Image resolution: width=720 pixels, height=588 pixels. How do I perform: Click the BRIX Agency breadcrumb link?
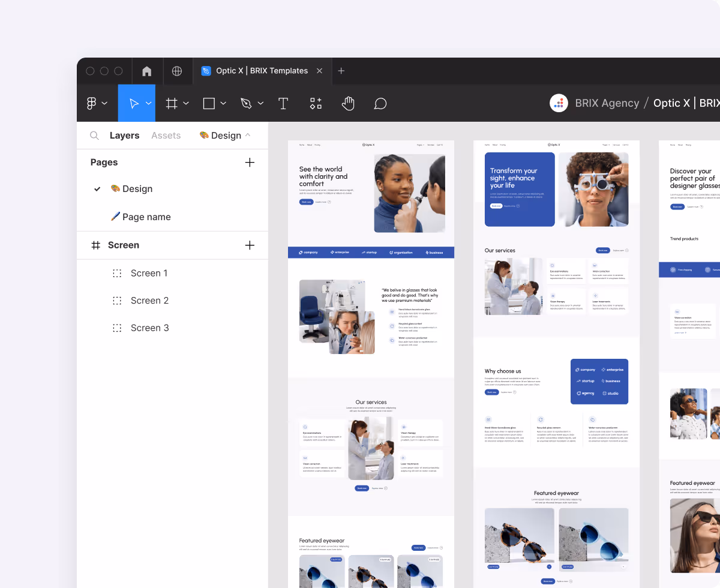(607, 103)
